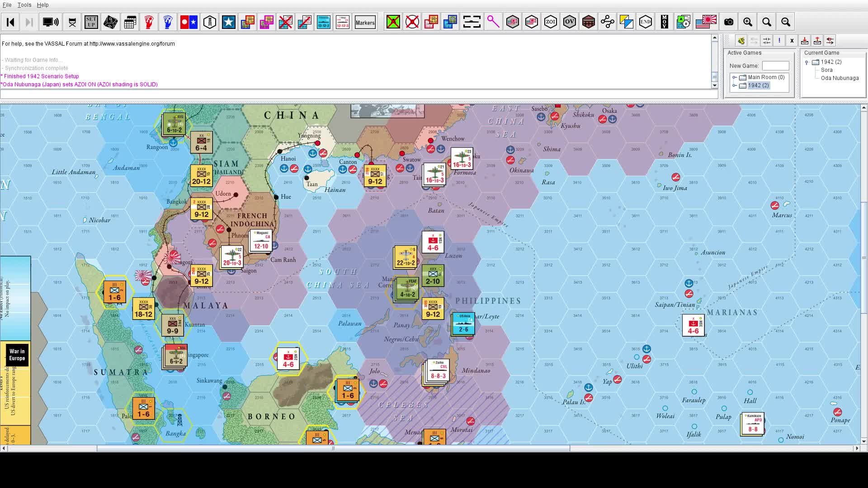Select the magenta magnifier wand tool
The height and width of the screenshot is (488, 868).
493,22
